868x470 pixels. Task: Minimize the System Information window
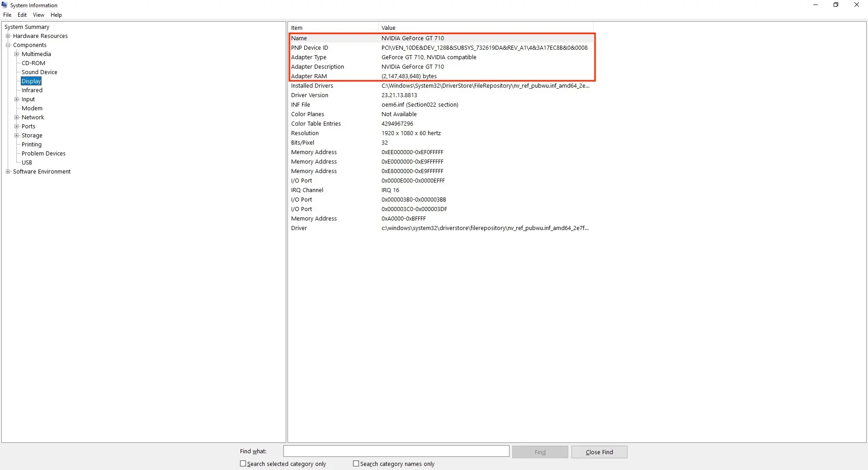point(816,5)
